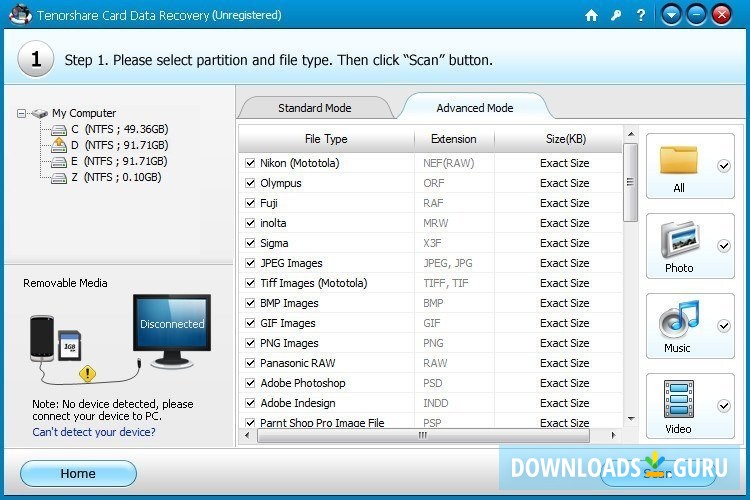Image resolution: width=750 pixels, height=500 pixels.
Task: Click the yellow warning icon on cable
Action: 88,373
